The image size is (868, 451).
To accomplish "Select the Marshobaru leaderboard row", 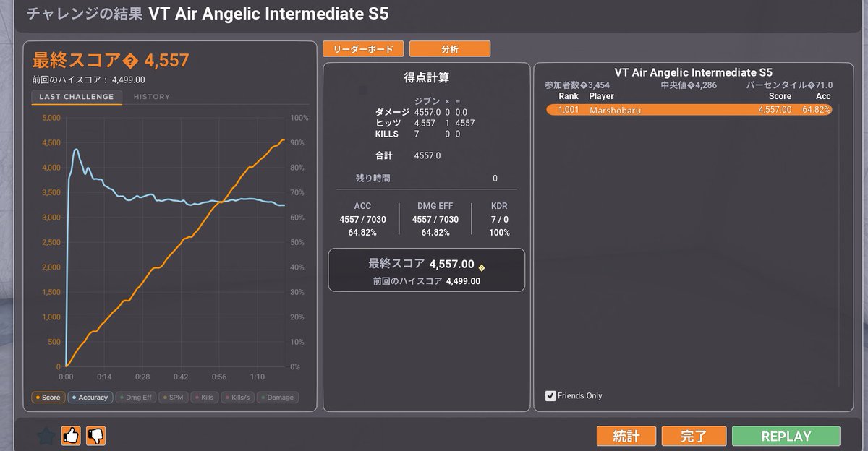I will pos(690,110).
